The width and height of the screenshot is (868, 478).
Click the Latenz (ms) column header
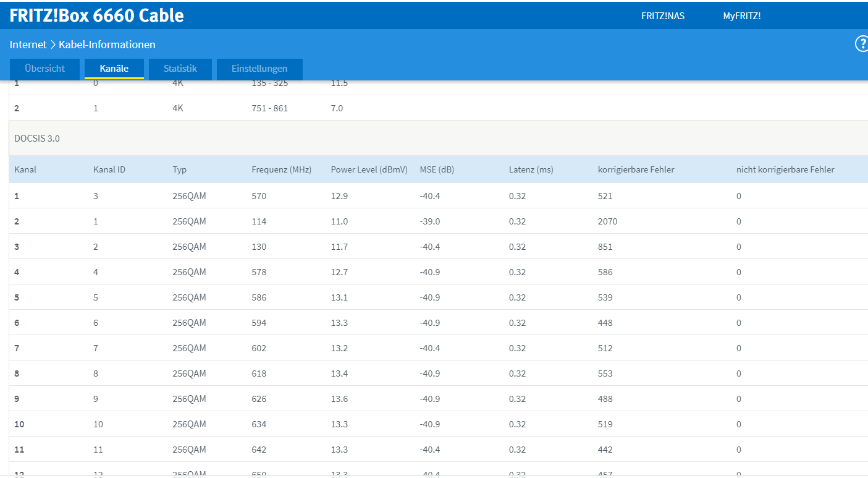531,169
